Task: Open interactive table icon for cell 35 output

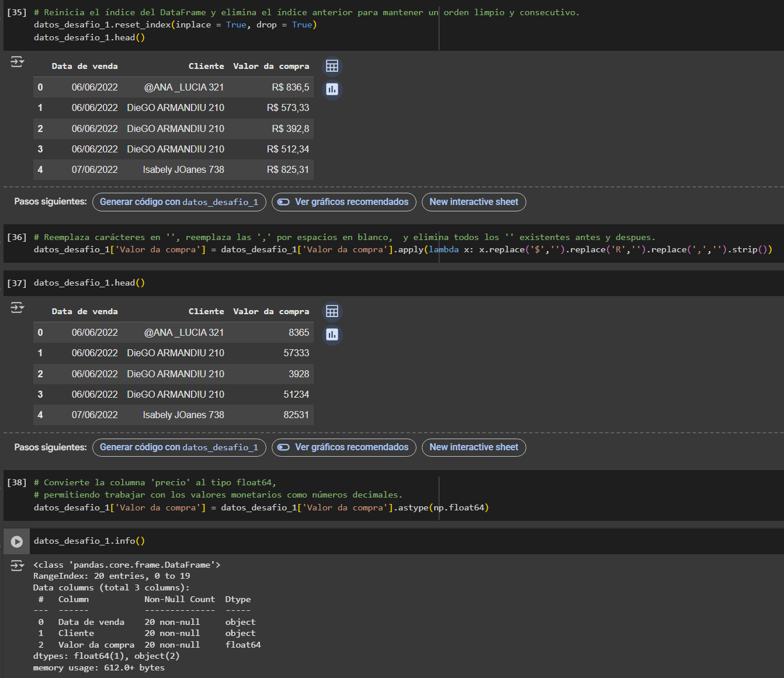Action: pos(332,66)
